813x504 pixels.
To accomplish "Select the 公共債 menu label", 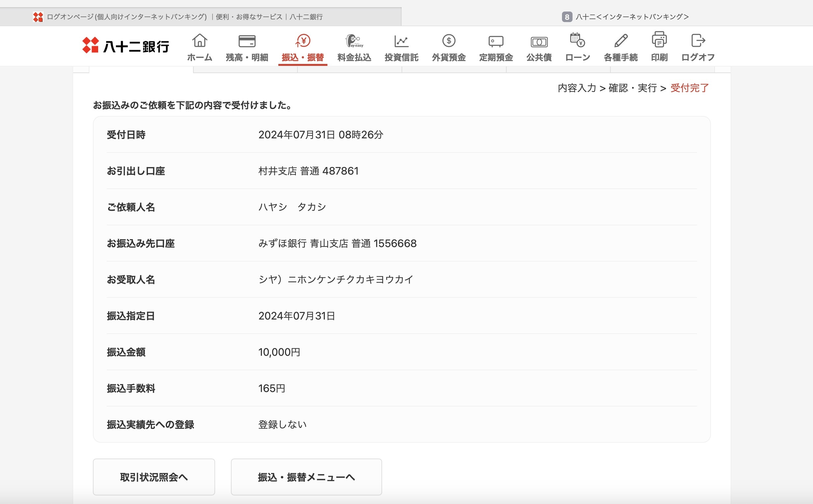I will [x=539, y=57].
